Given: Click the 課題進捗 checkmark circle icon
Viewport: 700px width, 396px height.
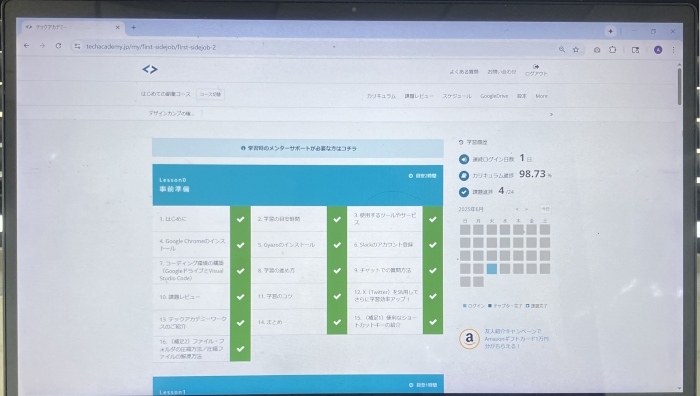Looking at the screenshot, I should [x=464, y=192].
